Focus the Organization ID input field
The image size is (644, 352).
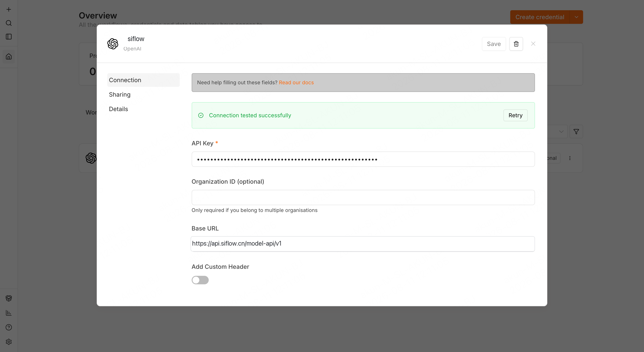[363, 198]
